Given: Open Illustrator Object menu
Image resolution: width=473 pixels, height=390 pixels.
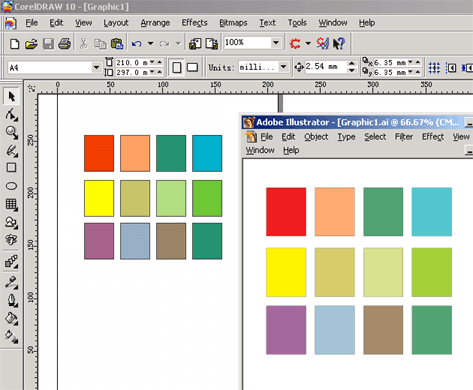Looking at the screenshot, I should [316, 137].
